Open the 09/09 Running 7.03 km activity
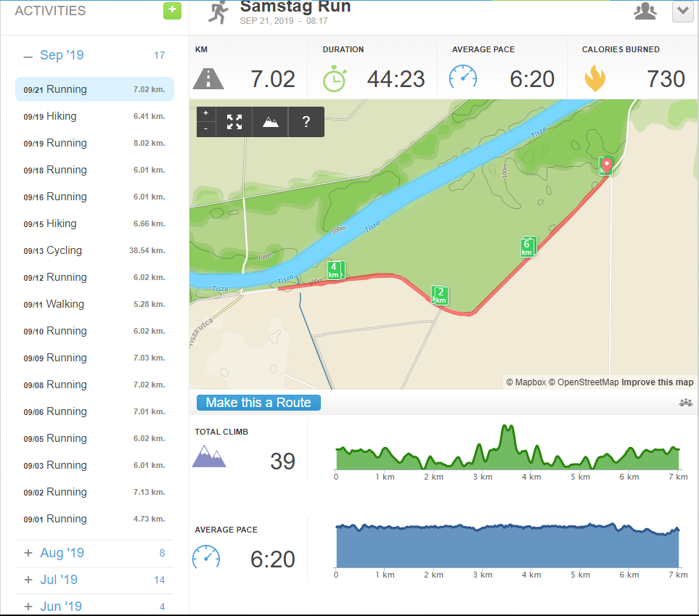 [x=94, y=358]
